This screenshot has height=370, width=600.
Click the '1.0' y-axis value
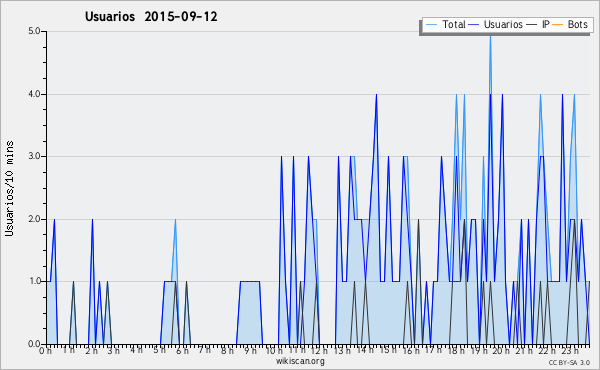34,282
